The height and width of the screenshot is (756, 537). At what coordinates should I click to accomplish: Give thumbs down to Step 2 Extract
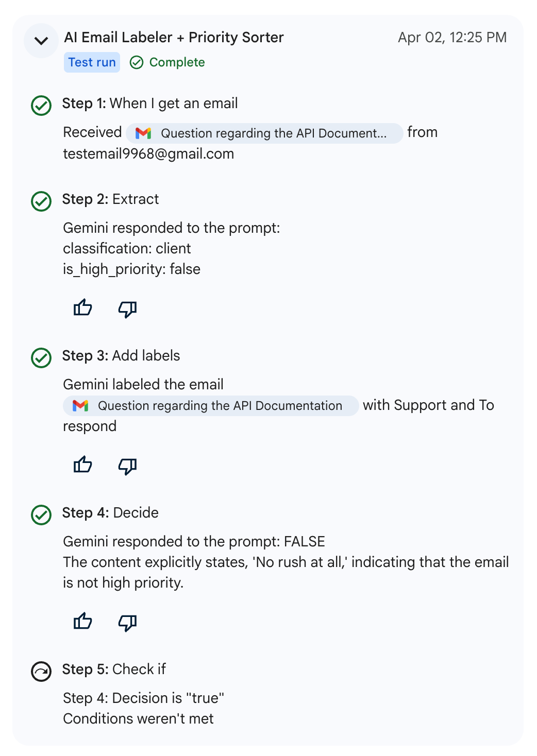click(x=127, y=309)
